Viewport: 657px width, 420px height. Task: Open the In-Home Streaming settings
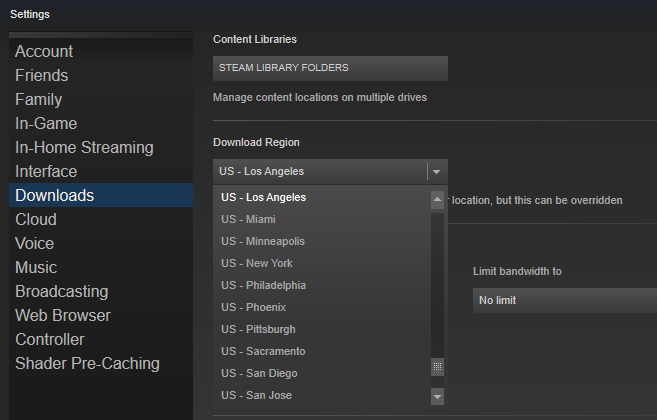click(101, 147)
